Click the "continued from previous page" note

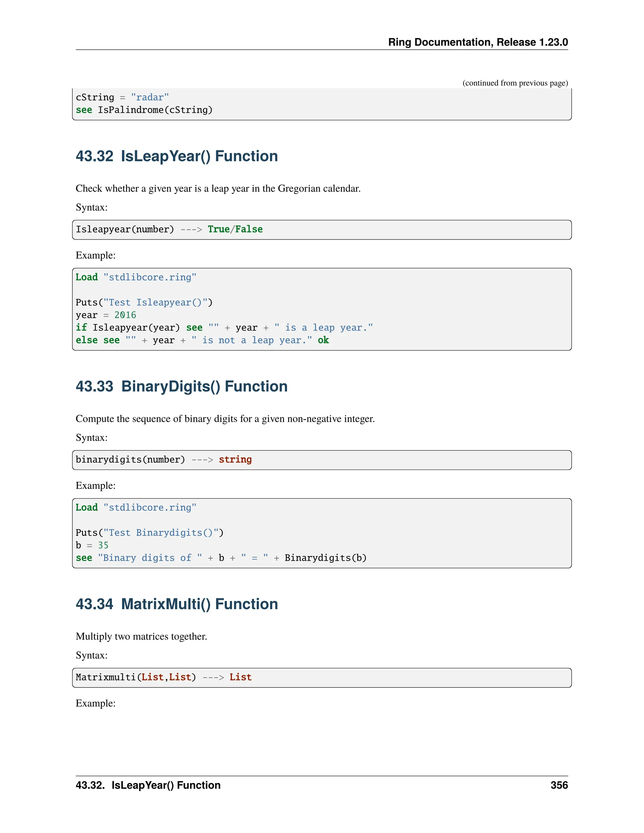pyautogui.click(x=515, y=83)
